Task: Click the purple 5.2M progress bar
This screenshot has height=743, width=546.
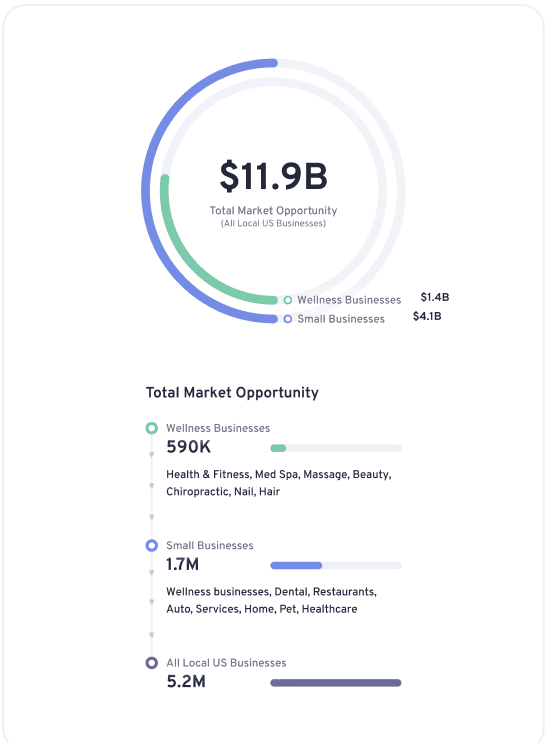Action: (x=336, y=683)
